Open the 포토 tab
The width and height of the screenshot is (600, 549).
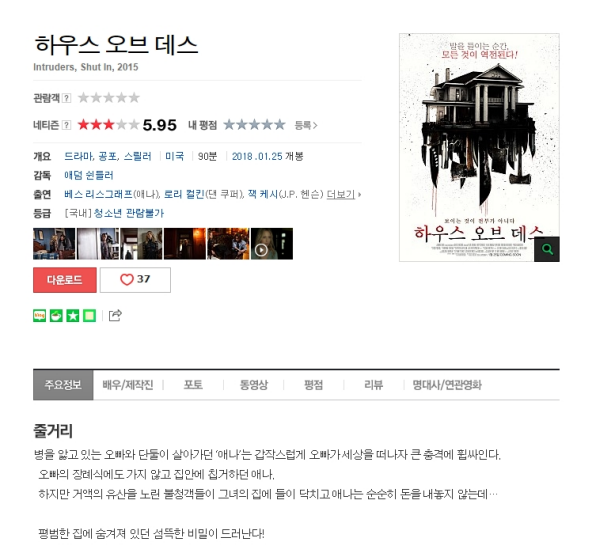(193, 385)
